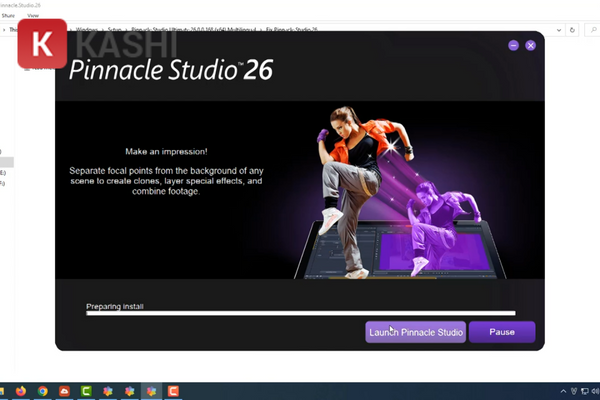Click the red cloud taskbar icon
The image size is (600, 400).
point(65,390)
